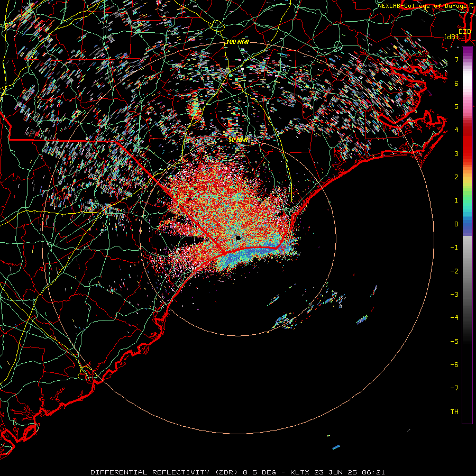The height and width of the screenshot is (476, 476).
Task: Click the "5" tick label on color scale
Action: click(x=456, y=106)
